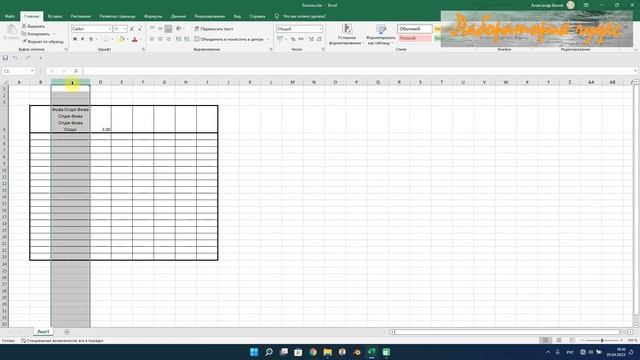640x360 pixels.
Task: Toggle Underline formatting (Ч)
Action: [x=91, y=39]
